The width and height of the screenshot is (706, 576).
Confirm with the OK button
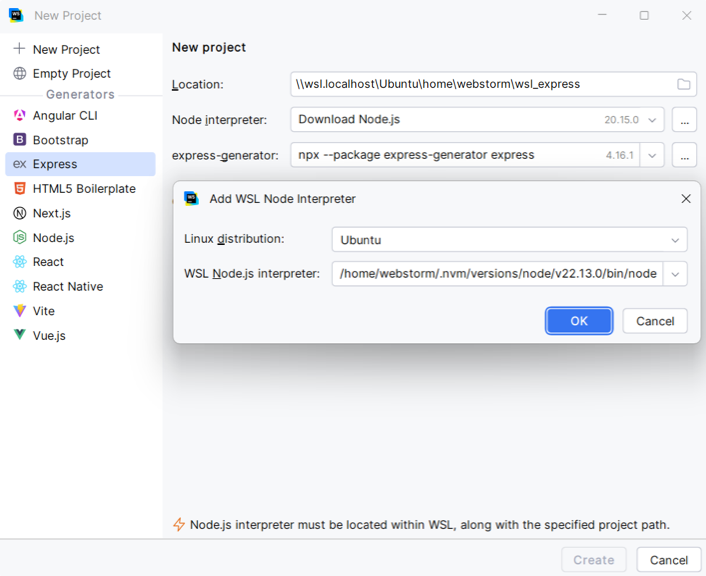[x=579, y=321]
